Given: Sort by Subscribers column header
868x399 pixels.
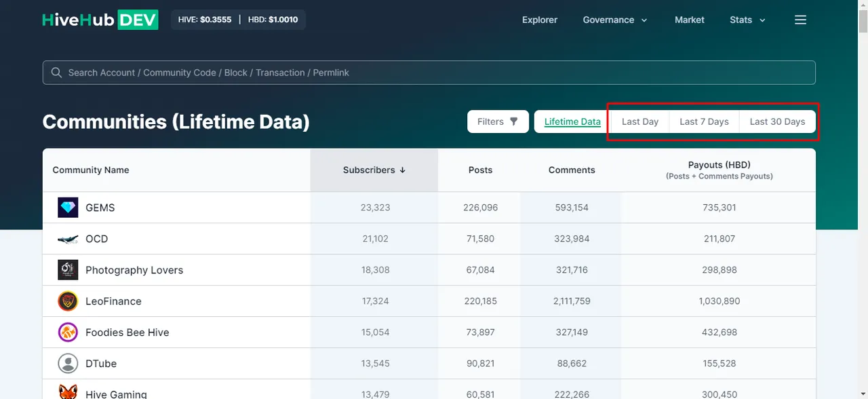Looking at the screenshot, I should click(x=374, y=170).
